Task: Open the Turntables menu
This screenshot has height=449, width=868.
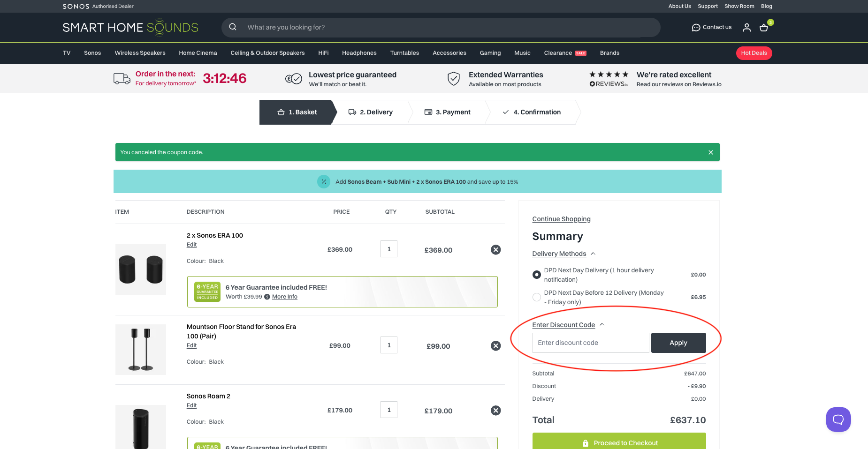Action: pos(404,53)
